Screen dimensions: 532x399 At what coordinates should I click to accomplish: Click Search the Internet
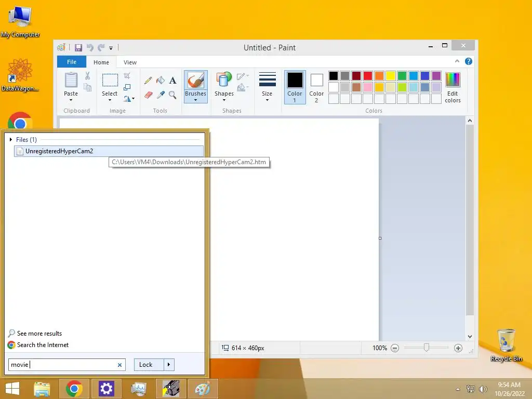[43, 345]
